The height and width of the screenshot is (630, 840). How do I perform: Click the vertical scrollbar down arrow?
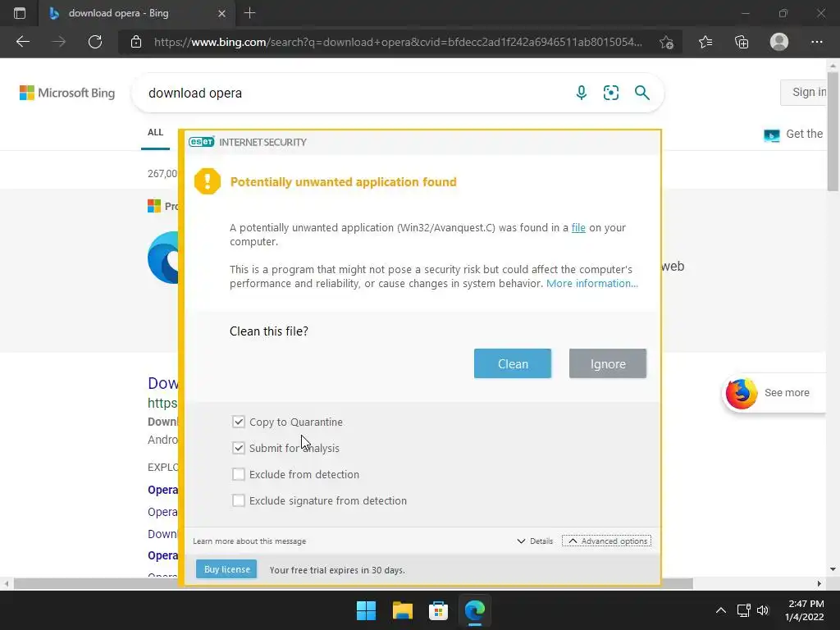[x=833, y=569]
